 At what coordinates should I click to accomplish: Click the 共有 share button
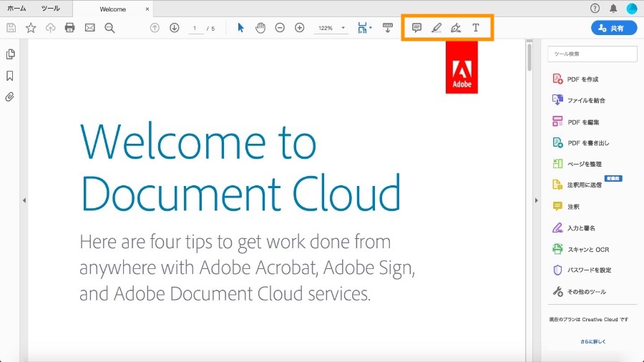point(614,28)
